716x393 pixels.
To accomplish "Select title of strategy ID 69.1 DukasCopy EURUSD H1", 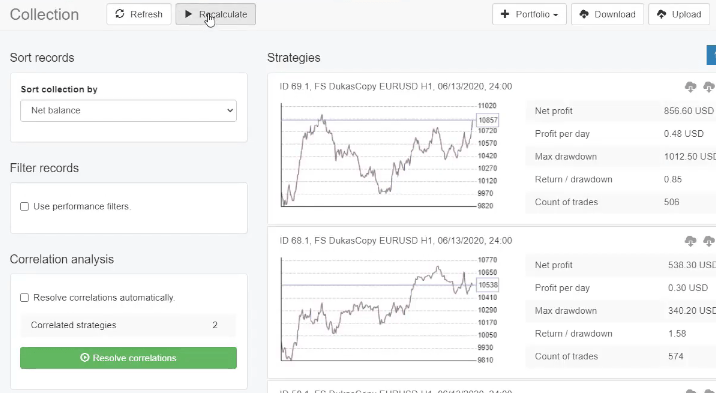I will coord(396,86).
